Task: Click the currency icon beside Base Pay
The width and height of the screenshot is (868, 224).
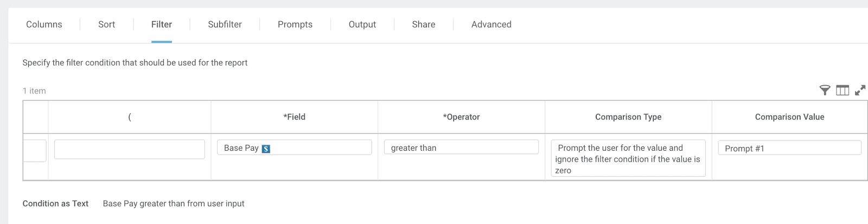Action: (x=266, y=149)
